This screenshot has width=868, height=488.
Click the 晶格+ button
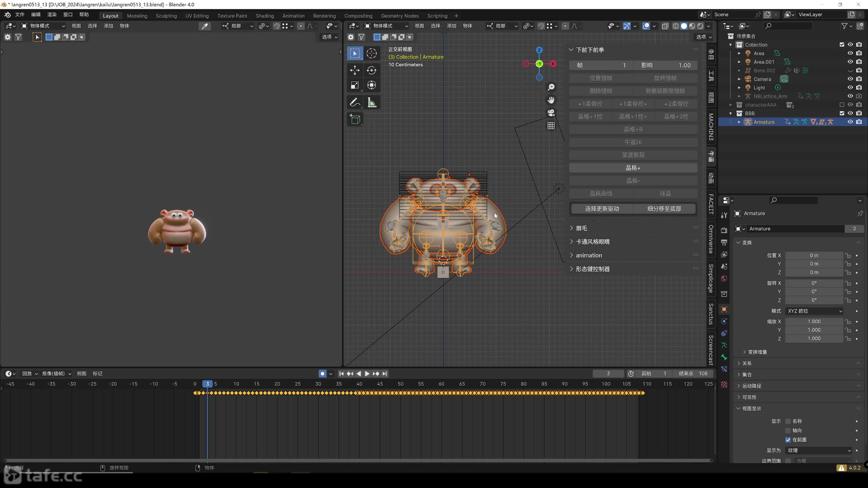coord(633,168)
